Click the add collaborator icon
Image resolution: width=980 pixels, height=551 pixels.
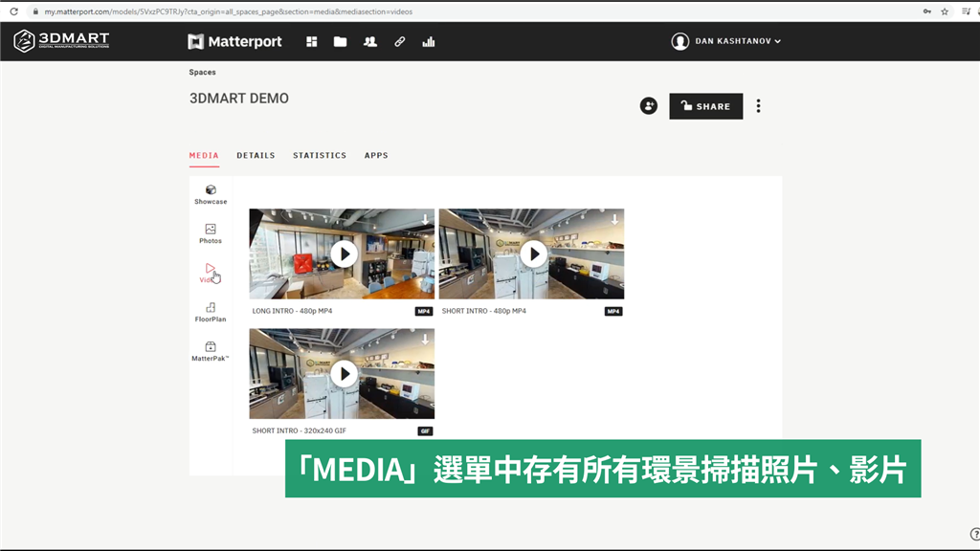649,106
